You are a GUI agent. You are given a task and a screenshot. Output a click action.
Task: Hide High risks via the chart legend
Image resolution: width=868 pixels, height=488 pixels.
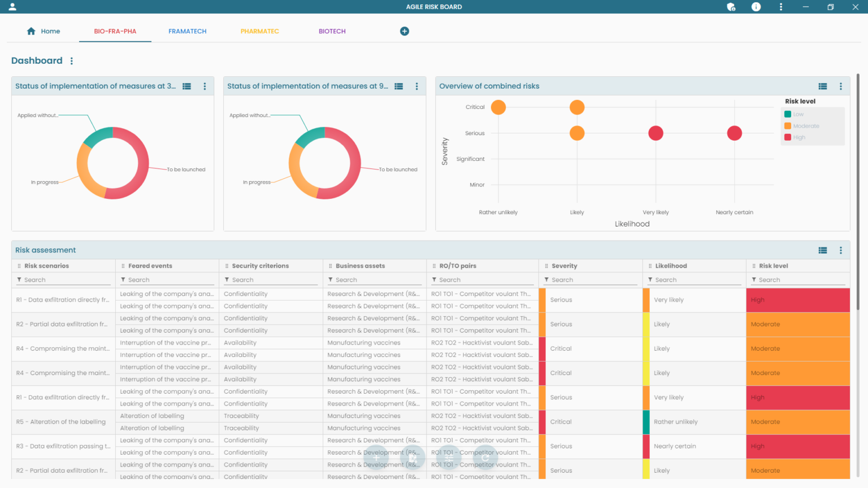click(x=798, y=137)
